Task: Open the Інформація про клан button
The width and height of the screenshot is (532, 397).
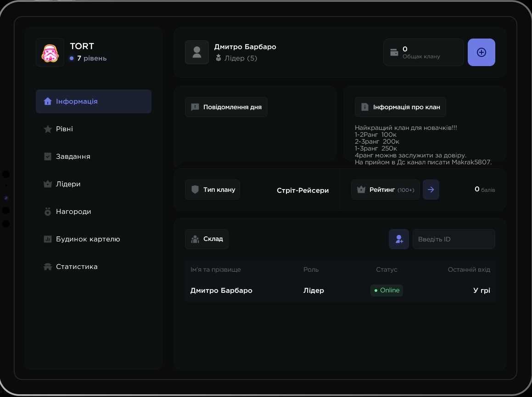Action: pos(400,107)
